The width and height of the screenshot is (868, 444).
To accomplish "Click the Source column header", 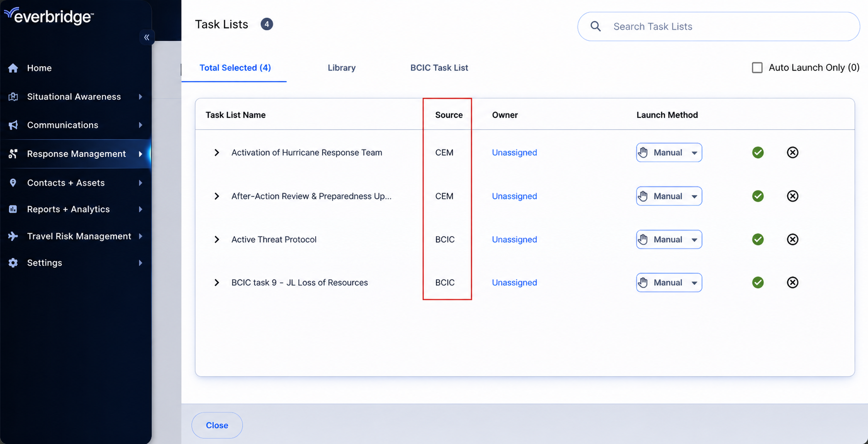I will pyautogui.click(x=449, y=115).
